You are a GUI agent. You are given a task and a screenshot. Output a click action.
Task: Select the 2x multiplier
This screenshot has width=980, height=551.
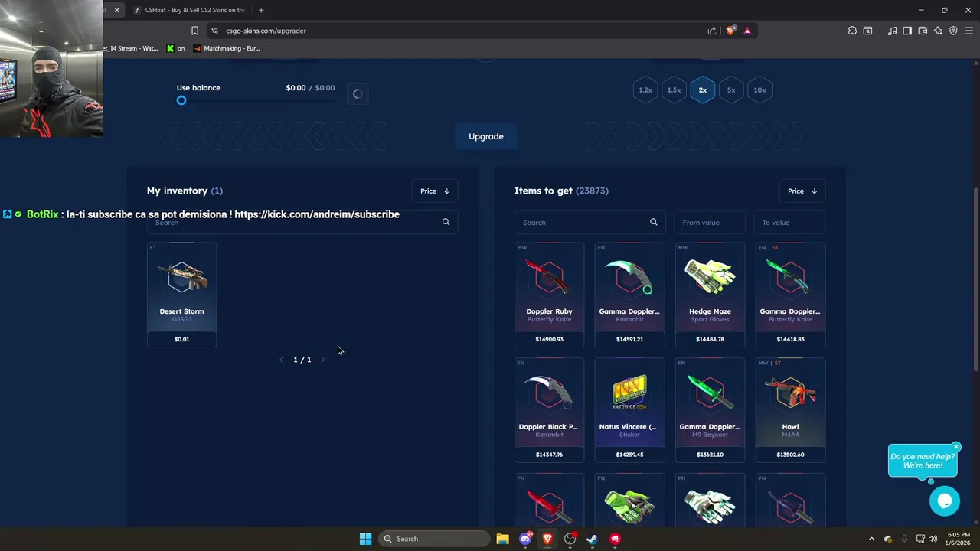(702, 90)
